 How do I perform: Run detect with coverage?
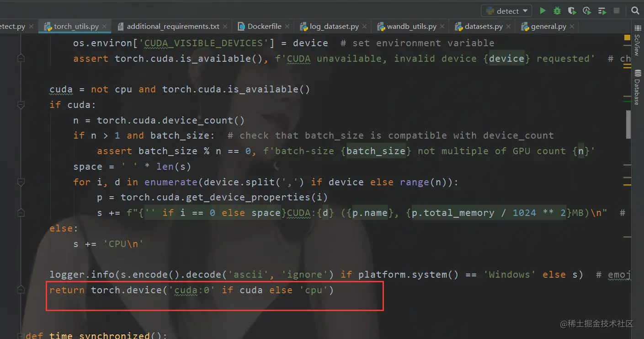point(572,11)
